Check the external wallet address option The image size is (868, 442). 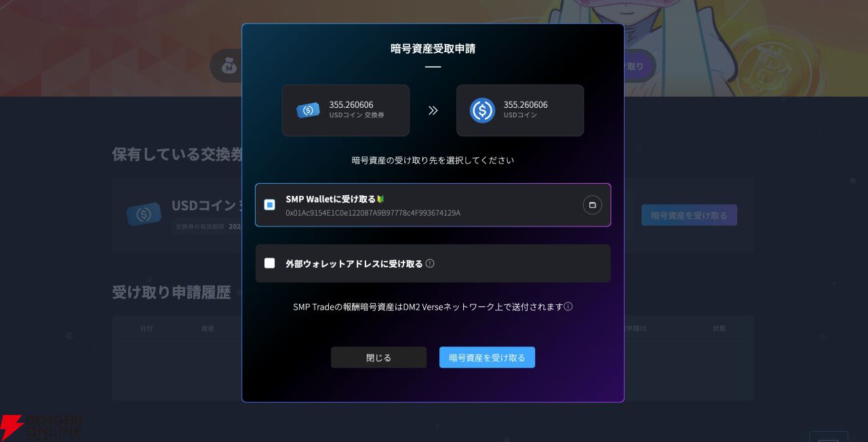pyautogui.click(x=269, y=263)
